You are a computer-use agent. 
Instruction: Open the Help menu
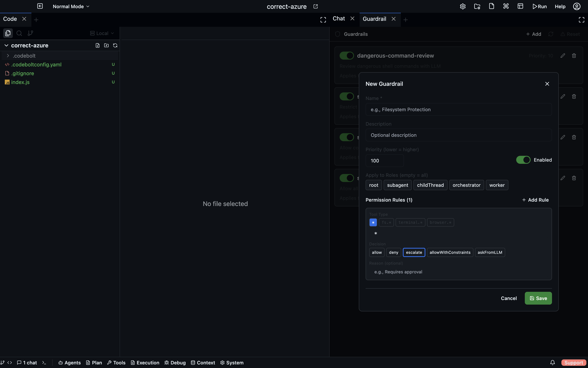(x=560, y=7)
